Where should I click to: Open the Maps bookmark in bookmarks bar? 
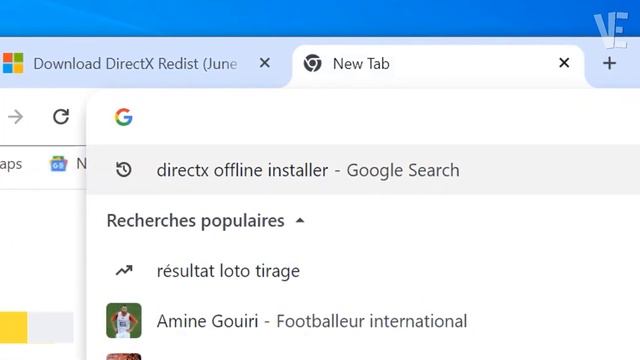(x=11, y=164)
